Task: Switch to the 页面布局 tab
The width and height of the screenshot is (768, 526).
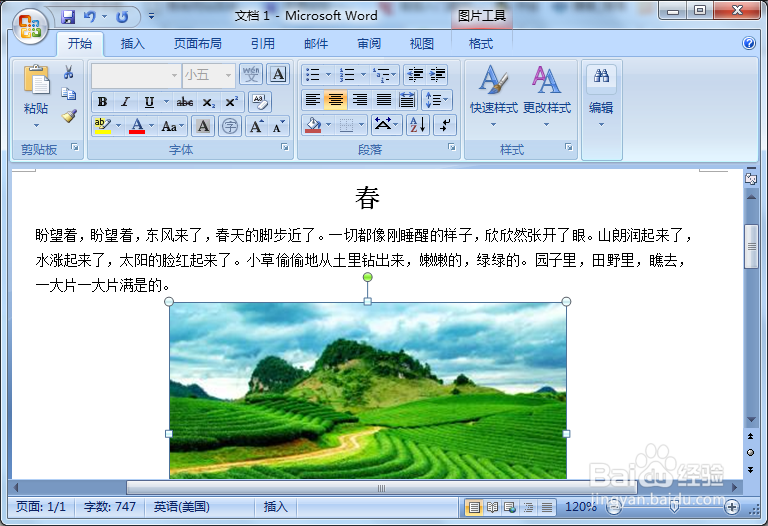Action: (x=197, y=44)
